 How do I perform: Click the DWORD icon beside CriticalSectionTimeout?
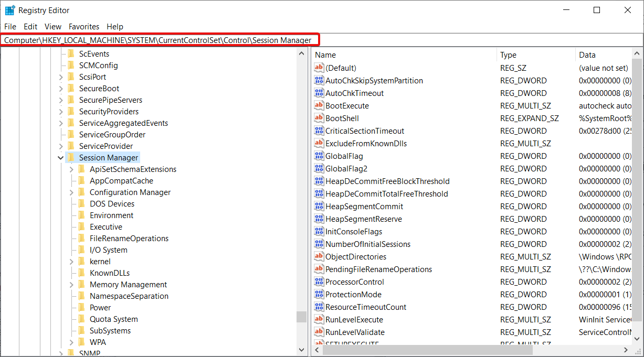point(319,131)
